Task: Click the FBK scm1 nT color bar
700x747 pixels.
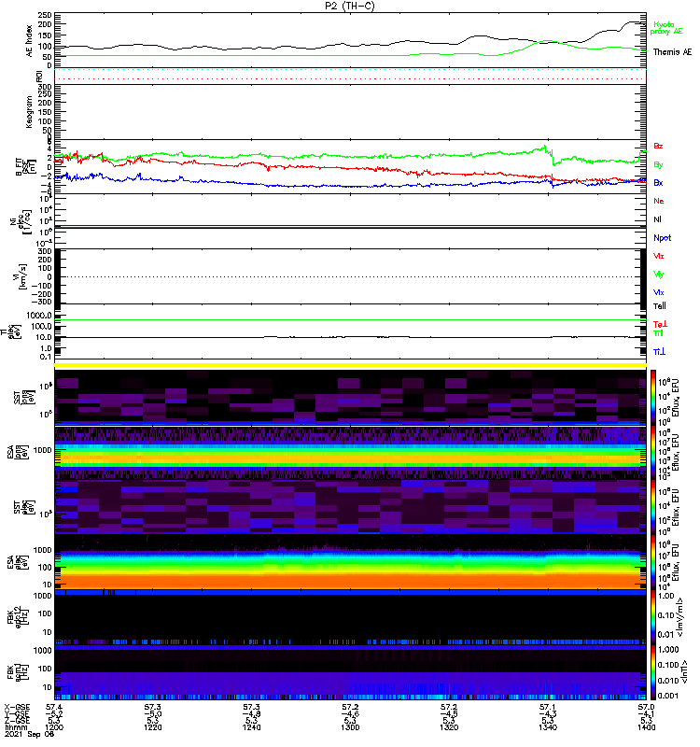Action: [x=652, y=671]
